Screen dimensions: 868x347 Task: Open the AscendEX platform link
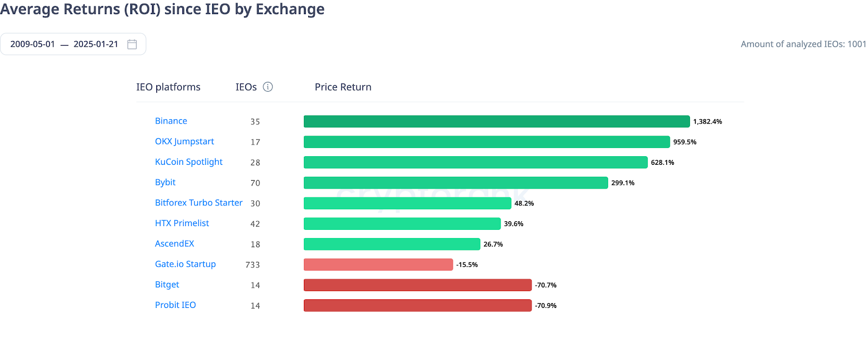pos(175,244)
